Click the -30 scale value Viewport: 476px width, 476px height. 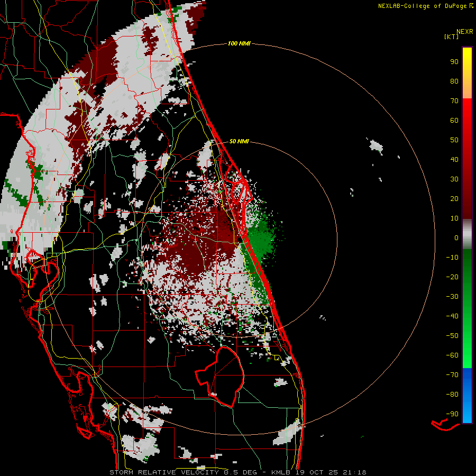tap(452, 297)
